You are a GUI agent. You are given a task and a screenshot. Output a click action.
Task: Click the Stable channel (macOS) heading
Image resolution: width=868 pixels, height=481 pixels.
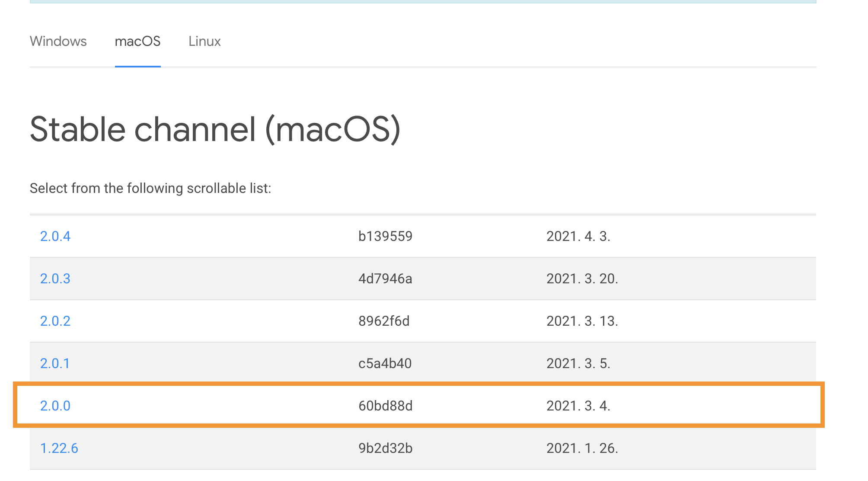(x=215, y=129)
